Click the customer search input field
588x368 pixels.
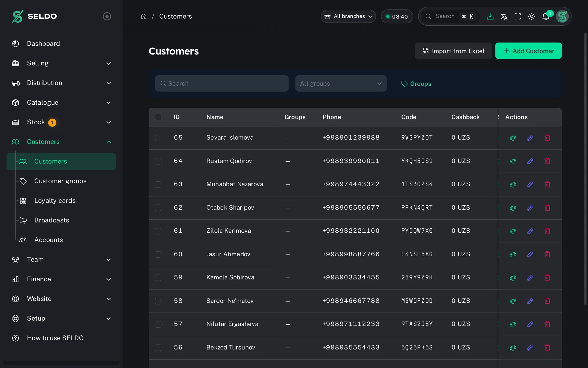[x=222, y=83]
